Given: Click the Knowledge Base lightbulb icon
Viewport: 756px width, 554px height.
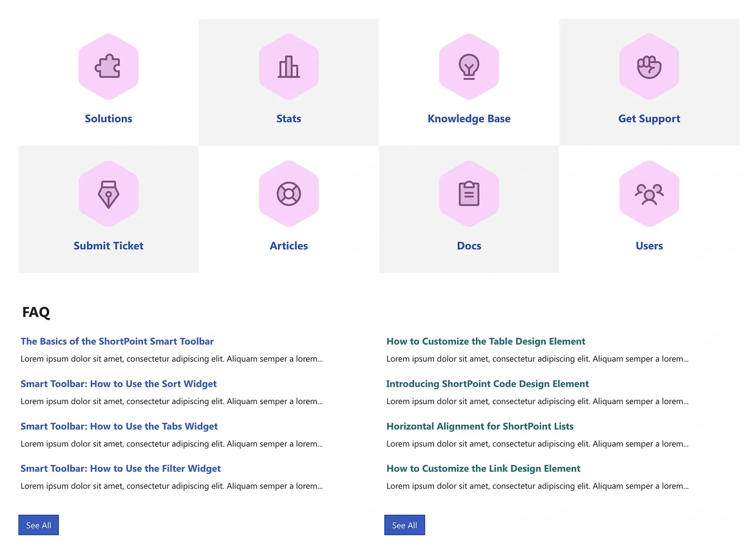Looking at the screenshot, I should [469, 67].
